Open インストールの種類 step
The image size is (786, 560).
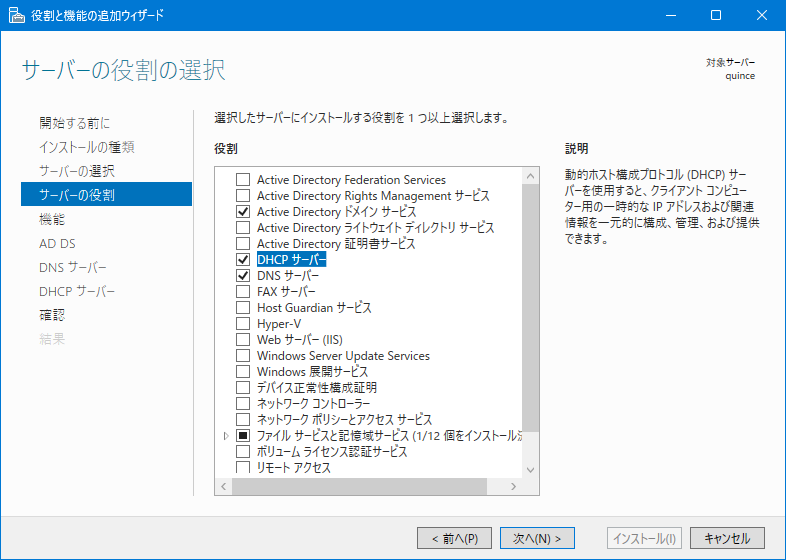pyautogui.click(x=87, y=147)
